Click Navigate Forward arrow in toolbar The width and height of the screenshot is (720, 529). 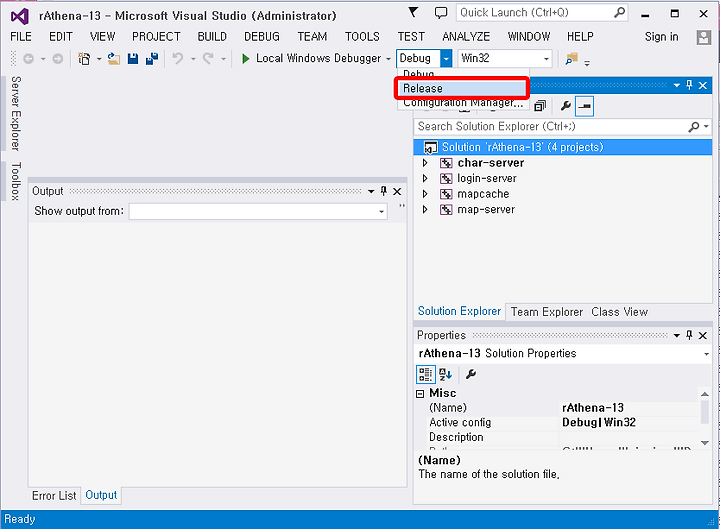(57, 59)
